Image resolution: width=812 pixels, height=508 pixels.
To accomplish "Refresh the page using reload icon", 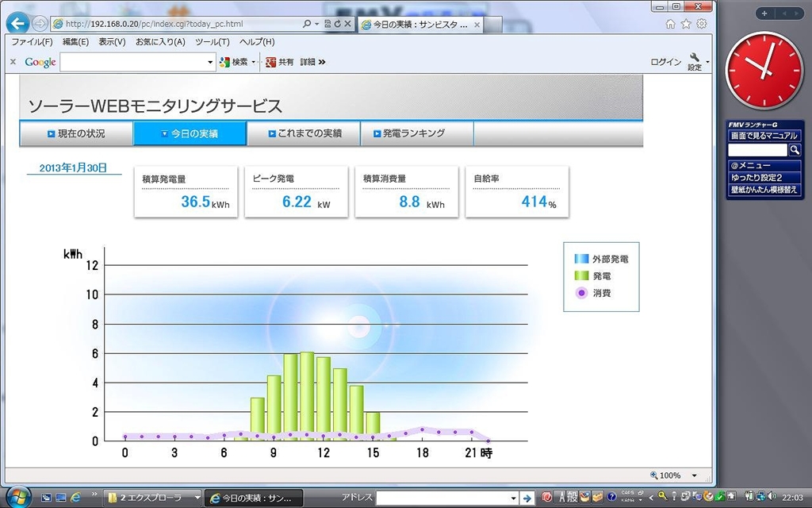I will point(338,23).
